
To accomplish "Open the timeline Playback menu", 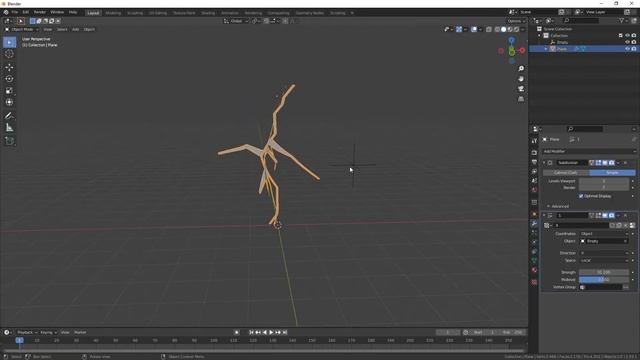I will 27,333.
